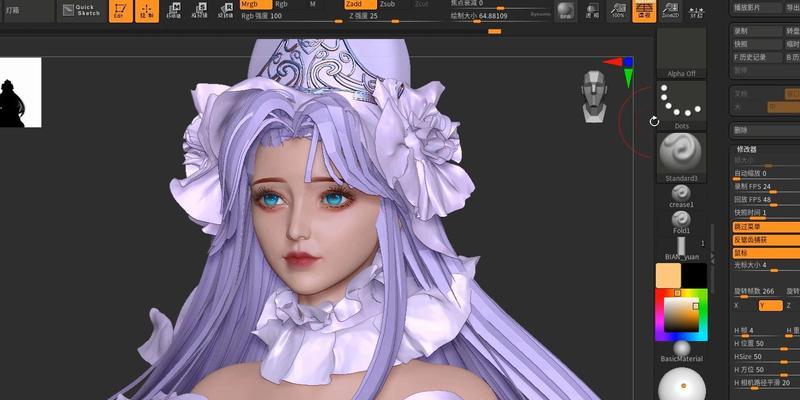Click the F 历史记录 button
The width and height of the screenshot is (800, 400).
(x=757, y=57)
